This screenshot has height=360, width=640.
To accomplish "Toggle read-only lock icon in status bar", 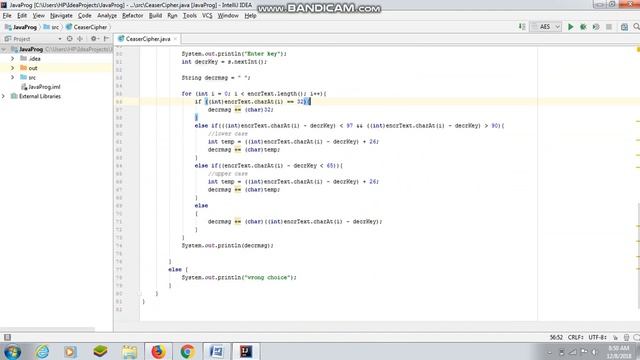I will (616, 338).
